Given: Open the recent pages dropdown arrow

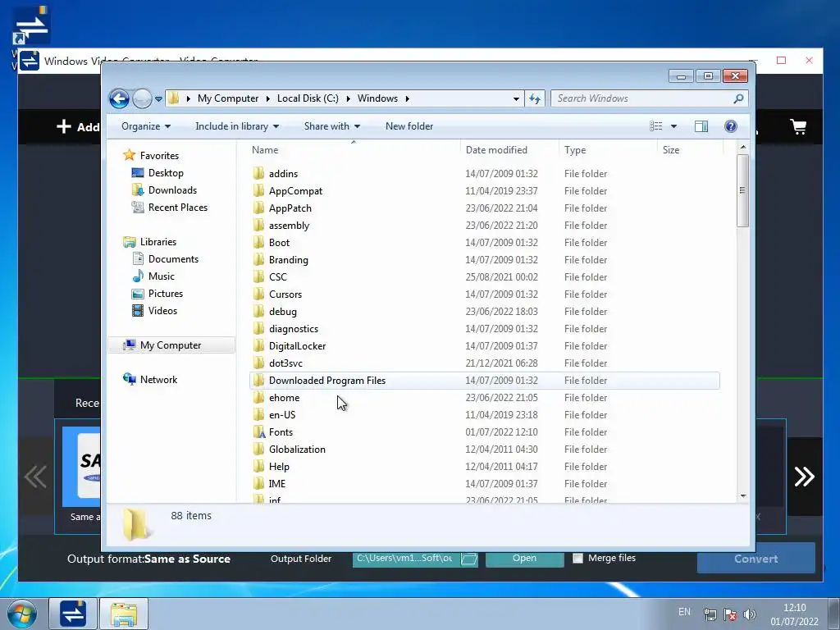Looking at the screenshot, I should coord(158,99).
